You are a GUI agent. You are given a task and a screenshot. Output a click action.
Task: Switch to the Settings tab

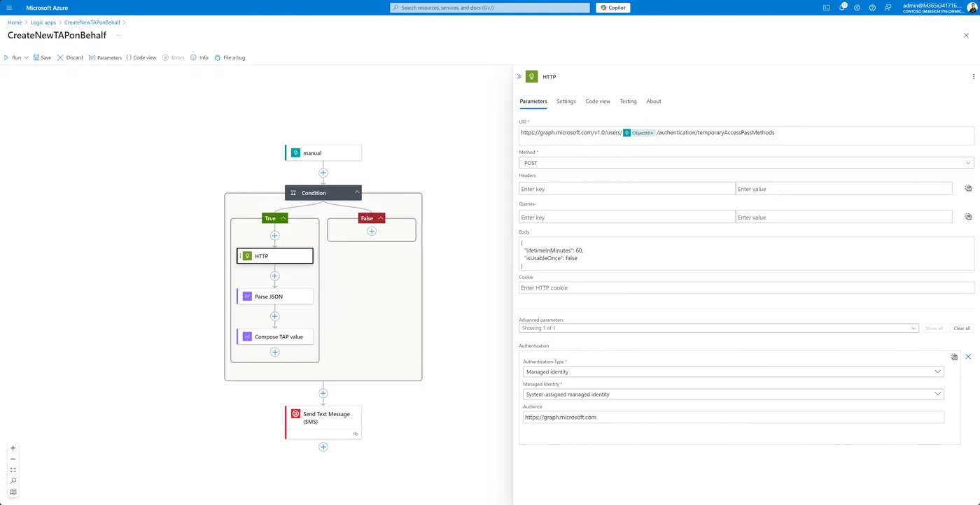coord(566,101)
